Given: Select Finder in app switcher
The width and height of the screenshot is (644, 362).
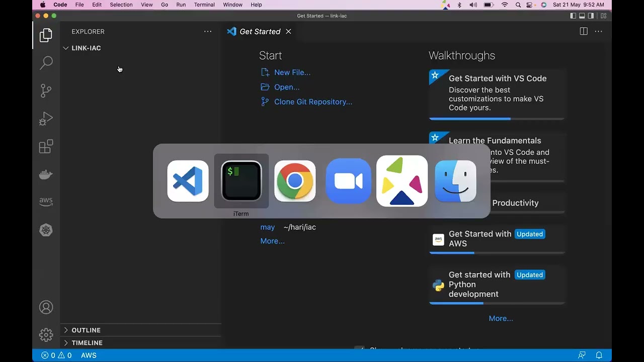Looking at the screenshot, I should pos(455,181).
